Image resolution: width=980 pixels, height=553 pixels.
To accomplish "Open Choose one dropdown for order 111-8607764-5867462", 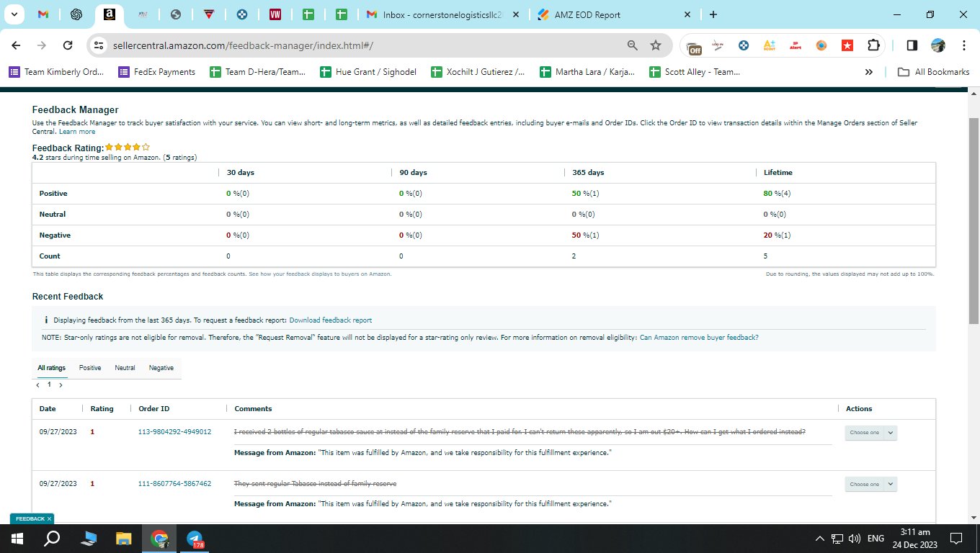I will click(870, 485).
